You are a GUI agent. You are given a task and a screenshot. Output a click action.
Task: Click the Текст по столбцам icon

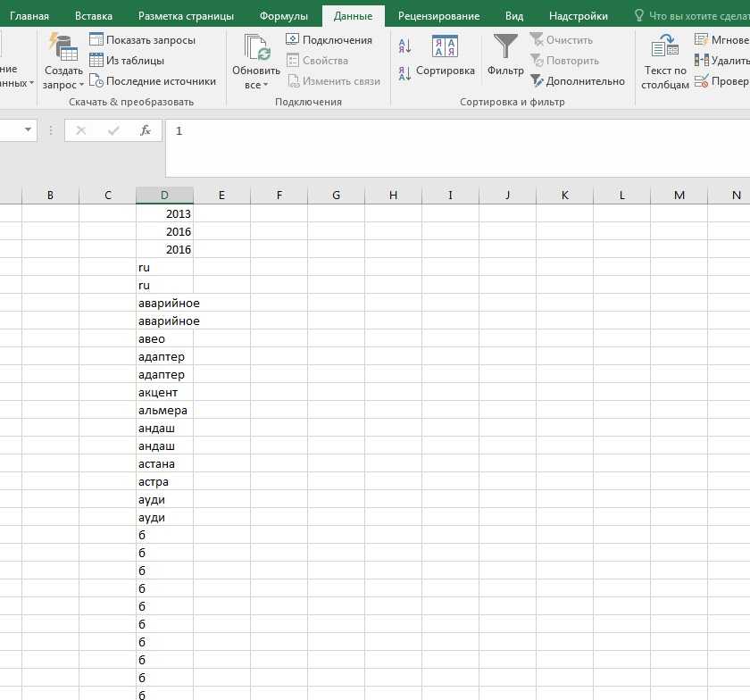point(665,61)
